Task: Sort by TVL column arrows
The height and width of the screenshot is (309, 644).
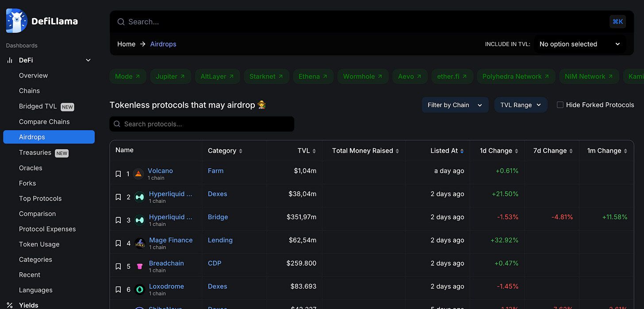Action: click(314, 151)
